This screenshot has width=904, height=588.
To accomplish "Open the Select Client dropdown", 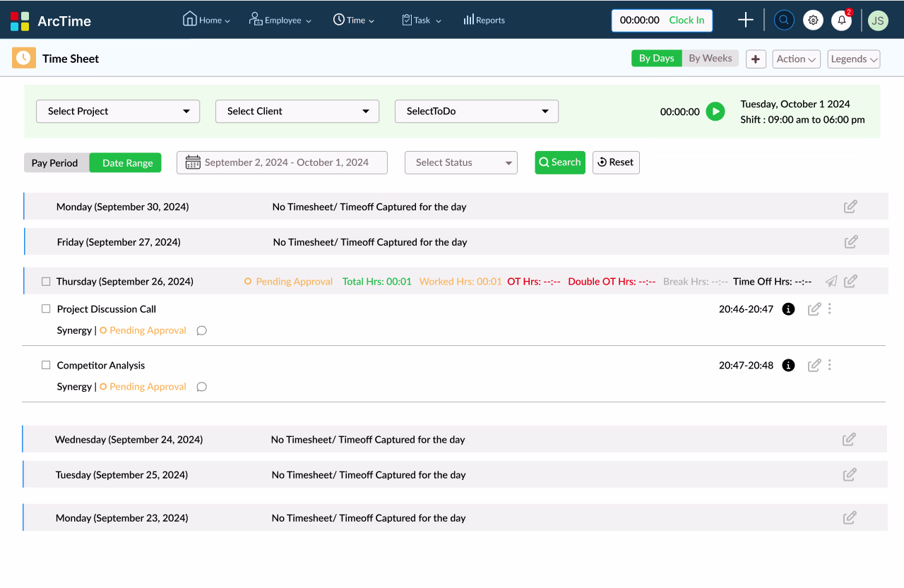I will pyautogui.click(x=297, y=112).
